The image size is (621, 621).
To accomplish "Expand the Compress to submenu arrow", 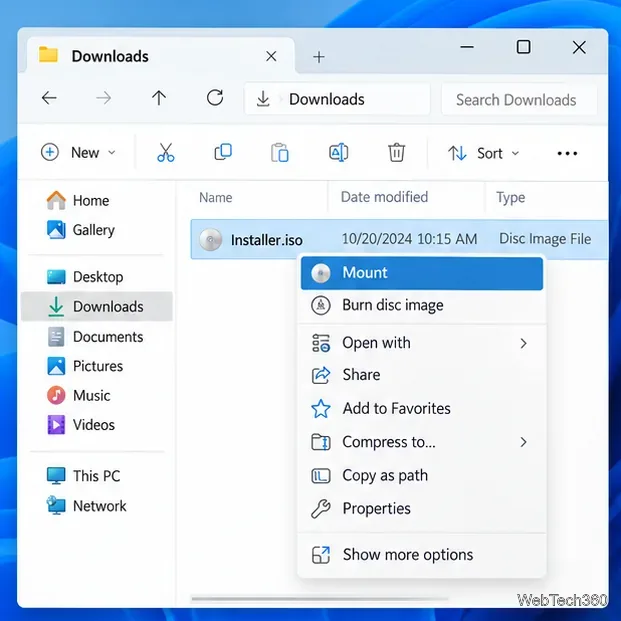I will click(524, 442).
